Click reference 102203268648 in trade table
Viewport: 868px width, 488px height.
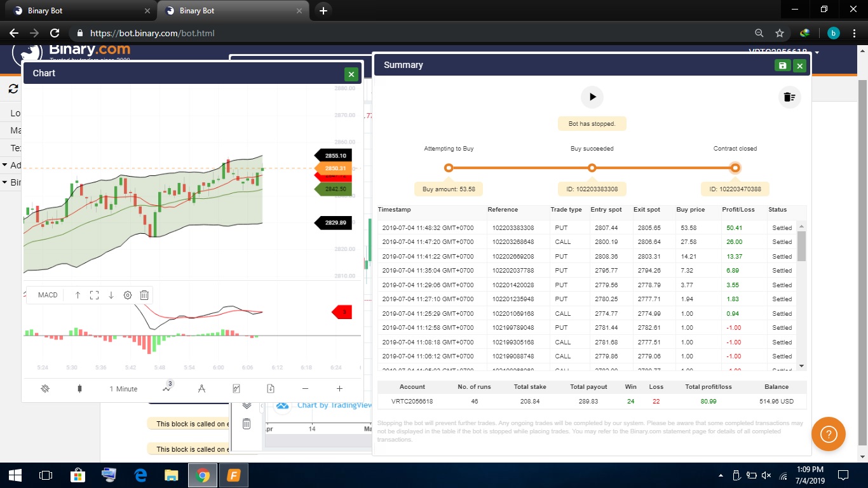[513, 242]
